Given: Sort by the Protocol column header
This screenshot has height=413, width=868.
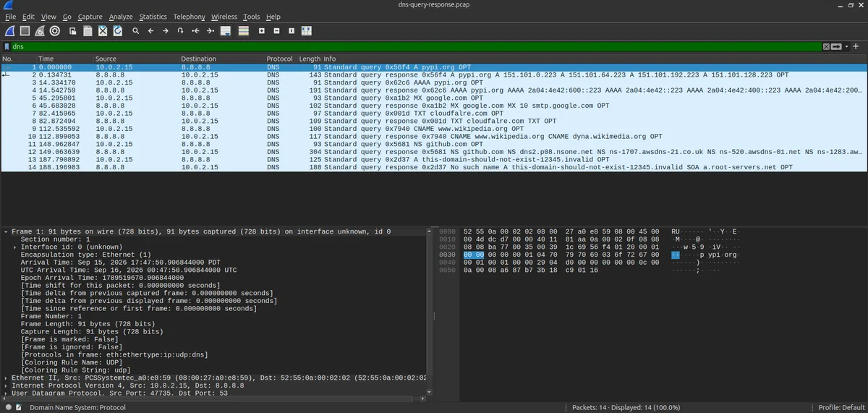Looking at the screenshot, I should point(281,59).
